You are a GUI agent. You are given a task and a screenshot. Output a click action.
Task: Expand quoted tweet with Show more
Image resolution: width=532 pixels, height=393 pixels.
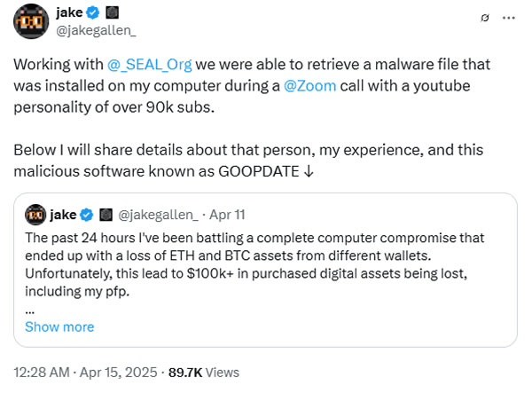[59, 326]
